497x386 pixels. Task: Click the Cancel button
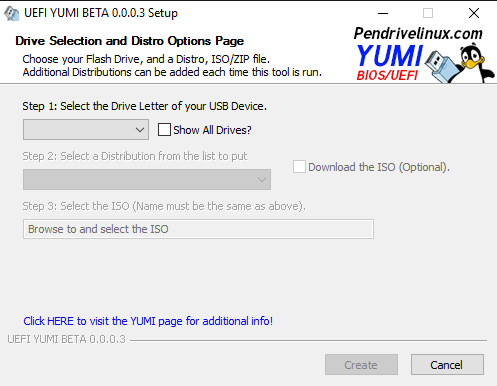(x=447, y=365)
